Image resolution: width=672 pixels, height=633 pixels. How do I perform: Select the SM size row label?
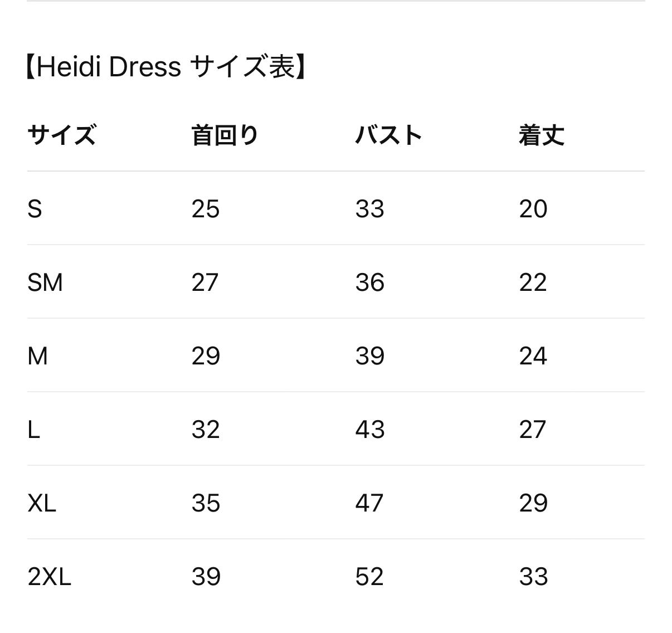tap(45, 283)
